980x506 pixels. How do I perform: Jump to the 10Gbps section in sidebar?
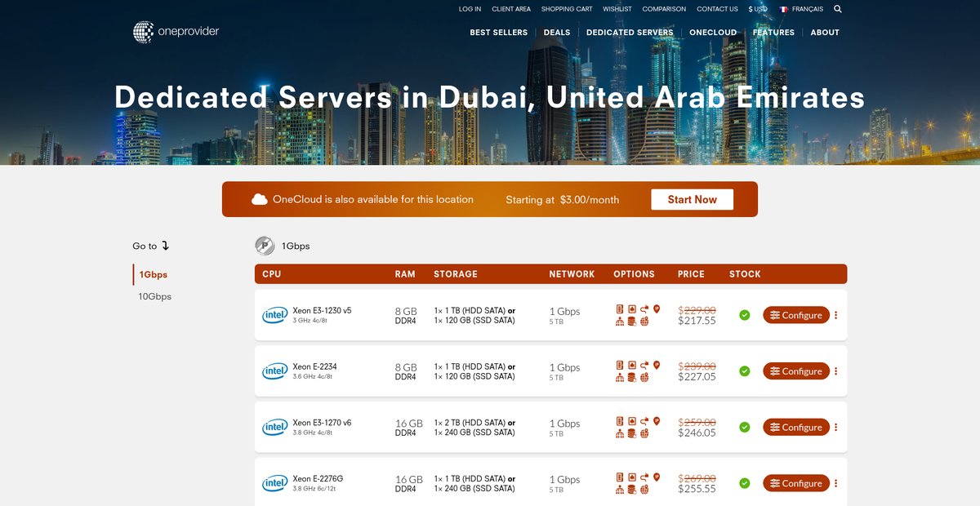tap(155, 297)
